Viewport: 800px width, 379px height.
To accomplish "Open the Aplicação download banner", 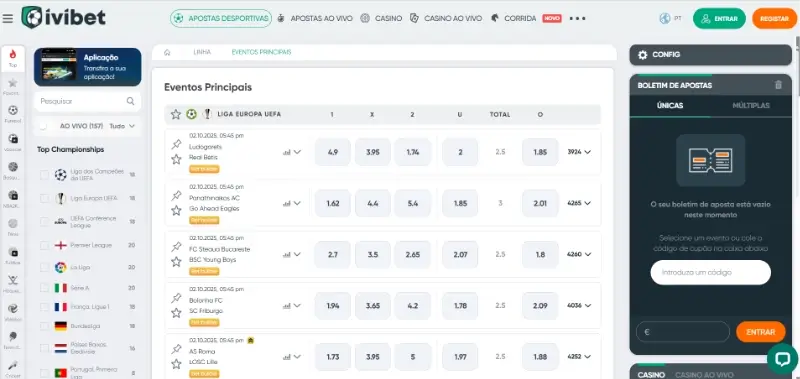I will tap(88, 67).
